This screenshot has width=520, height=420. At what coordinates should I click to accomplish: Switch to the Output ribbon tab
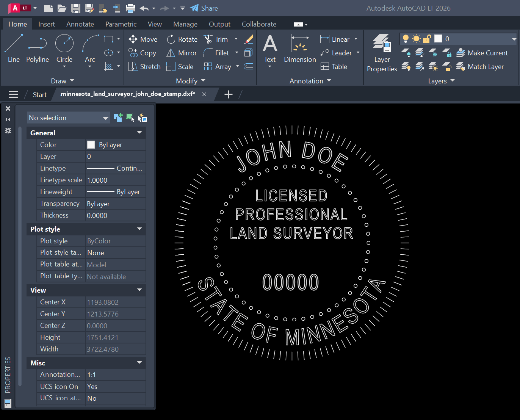tap(219, 24)
